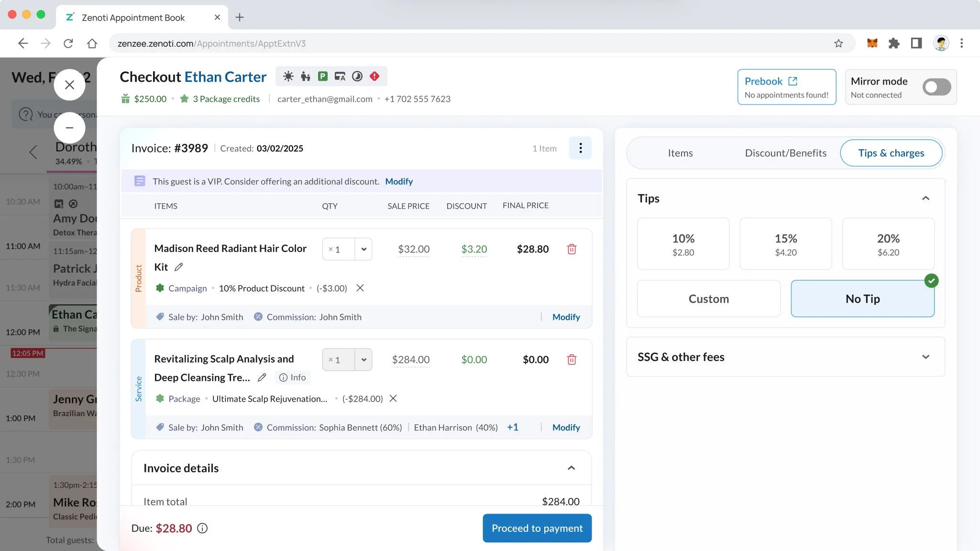Click the info icon next to Due amount
Image resolution: width=980 pixels, height=551 pixels.
point(202,528)
